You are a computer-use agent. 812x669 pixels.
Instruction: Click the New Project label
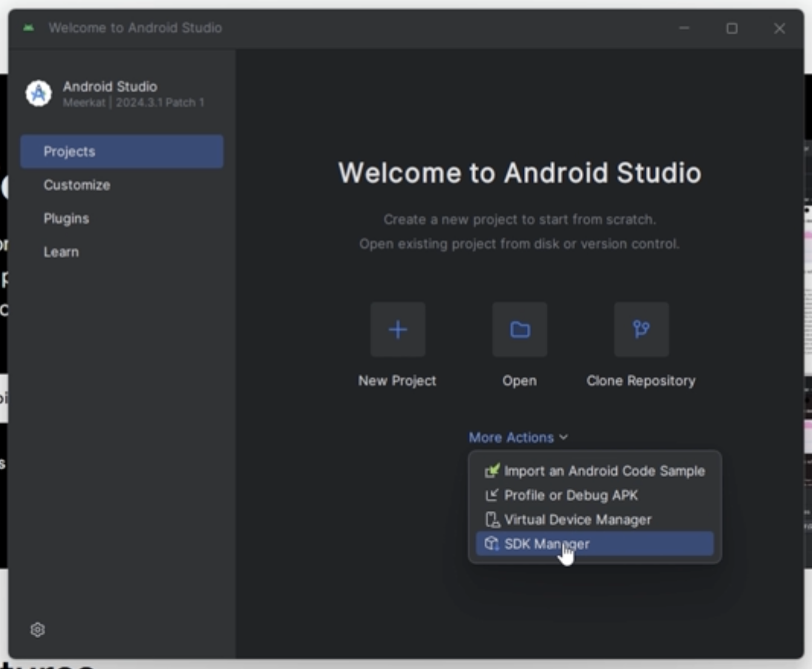pos(397,381)
